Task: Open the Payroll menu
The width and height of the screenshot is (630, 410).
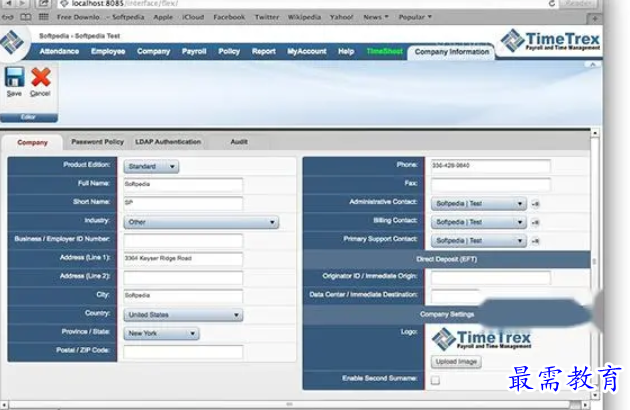Action: pyautogui.click(x=194, y=51)
